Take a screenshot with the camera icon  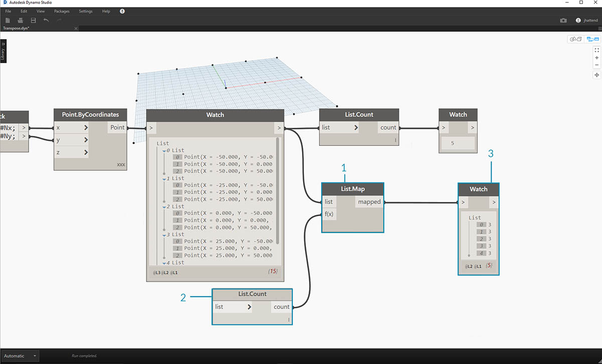563,21
